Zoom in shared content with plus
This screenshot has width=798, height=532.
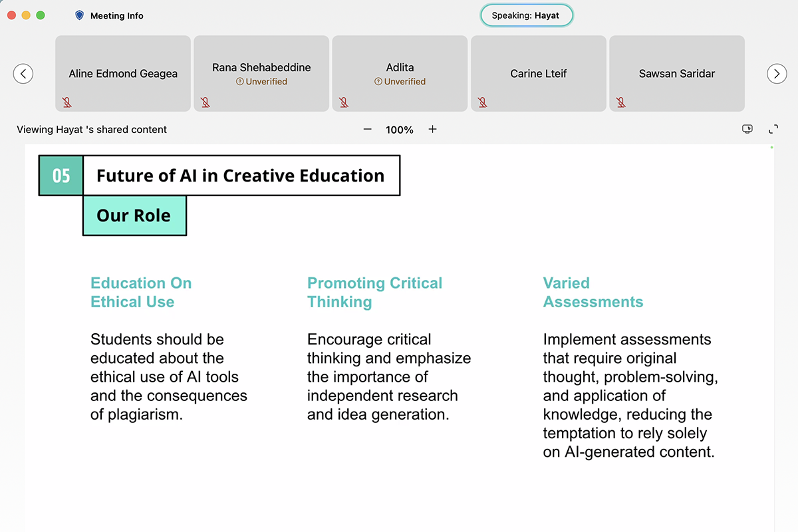coord(432,129)
